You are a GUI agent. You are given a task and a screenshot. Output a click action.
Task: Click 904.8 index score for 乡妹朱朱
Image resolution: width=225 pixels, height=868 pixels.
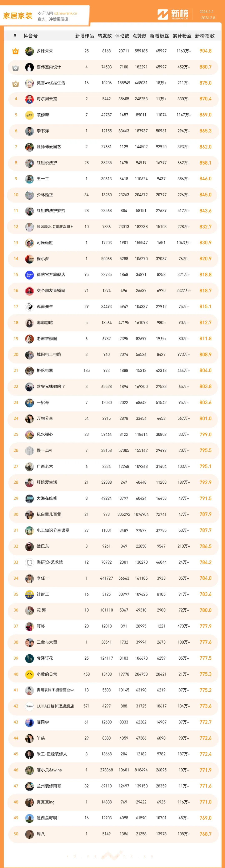(x=205, y=51)
